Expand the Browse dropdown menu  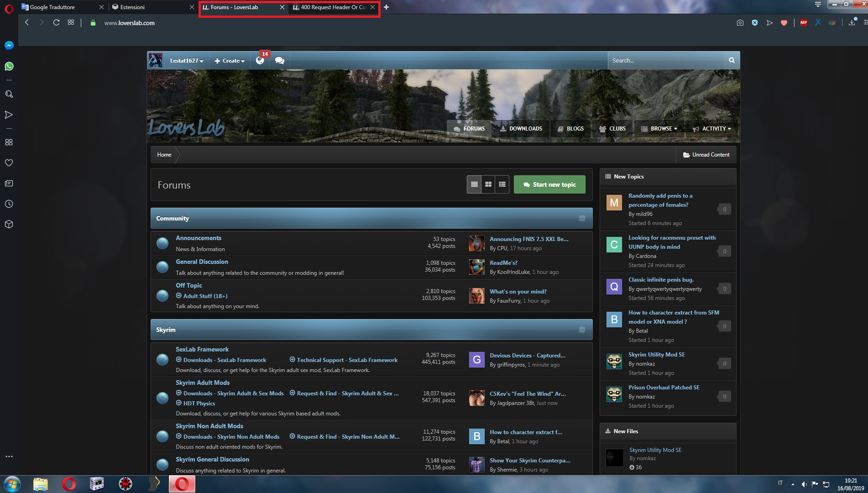659,129
